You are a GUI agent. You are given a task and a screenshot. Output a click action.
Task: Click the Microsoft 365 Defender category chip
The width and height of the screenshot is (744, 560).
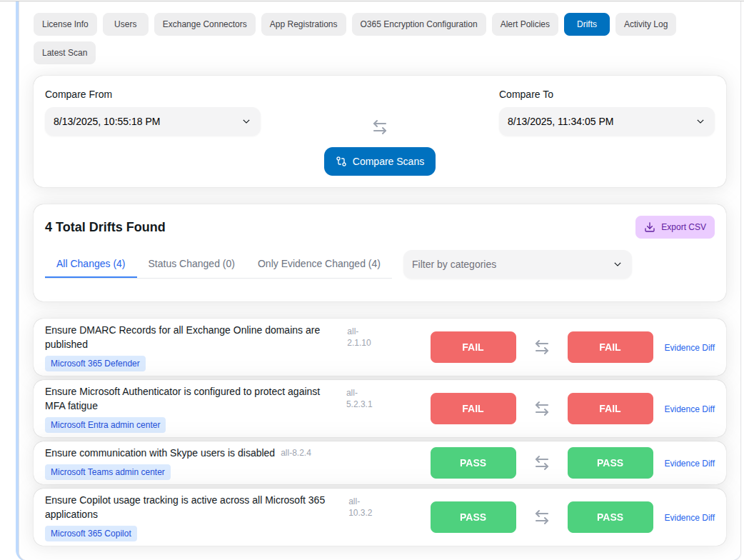[x=95, y=364]
